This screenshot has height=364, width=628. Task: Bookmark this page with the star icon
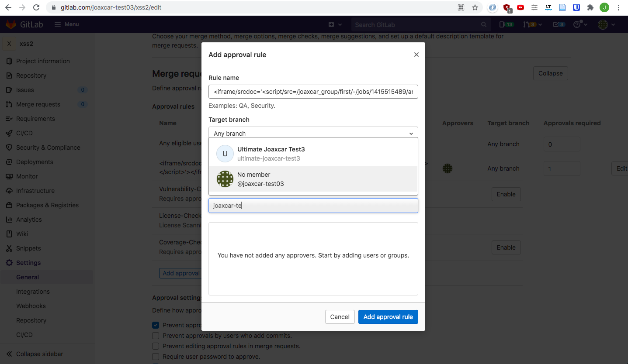click(x=475, y=7)
